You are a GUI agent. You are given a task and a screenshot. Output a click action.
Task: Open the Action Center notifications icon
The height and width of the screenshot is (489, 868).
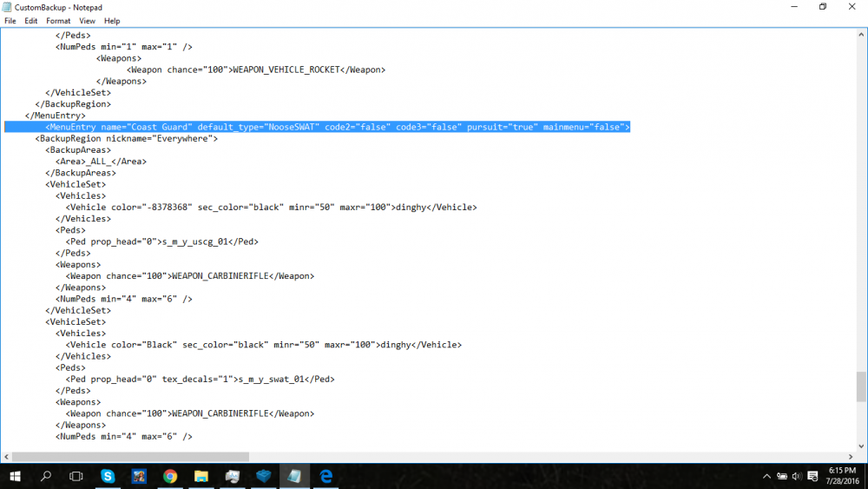[x=812, y=476]
